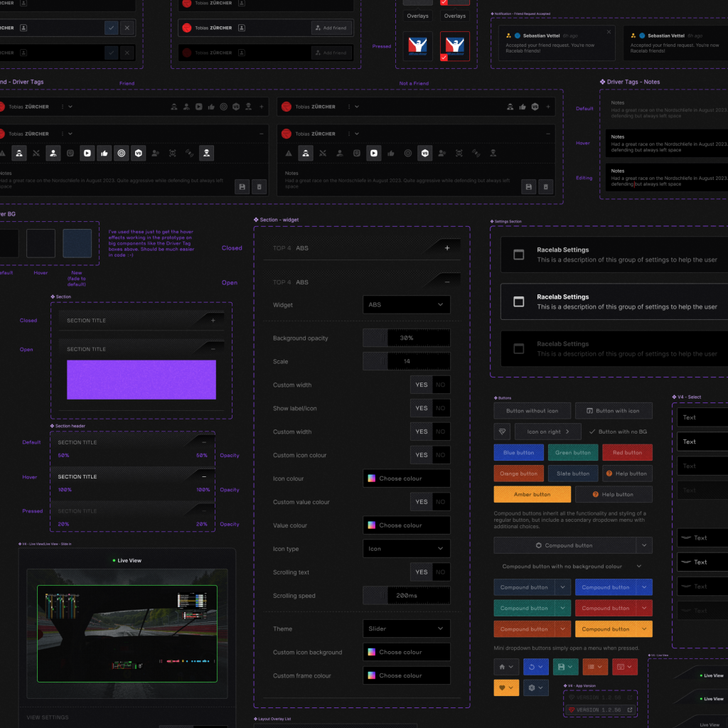Screen dimensions: 728x728
Task: Click the diamond icon-only button
Action: (503, 432)
